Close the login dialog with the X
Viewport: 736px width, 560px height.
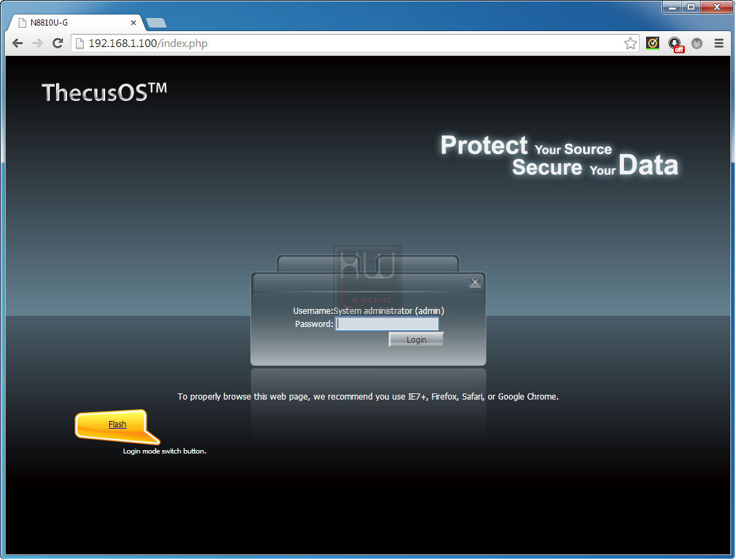point(475,282)
